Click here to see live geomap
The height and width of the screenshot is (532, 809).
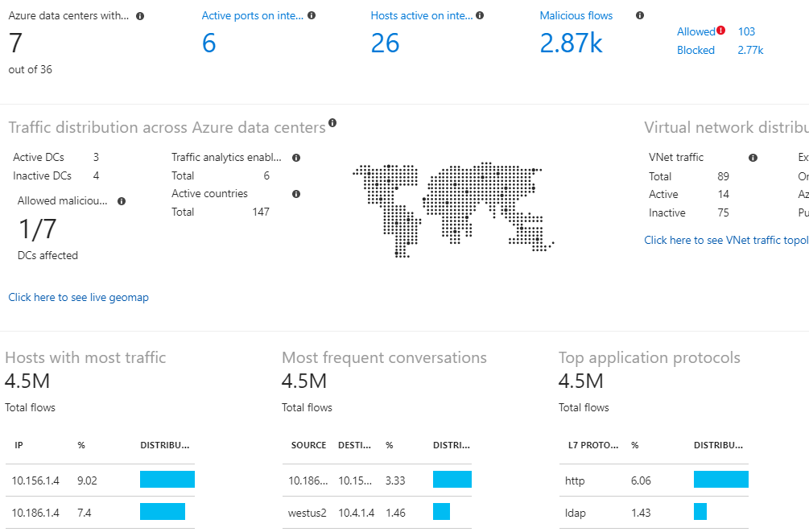click(x=78, y=297)
